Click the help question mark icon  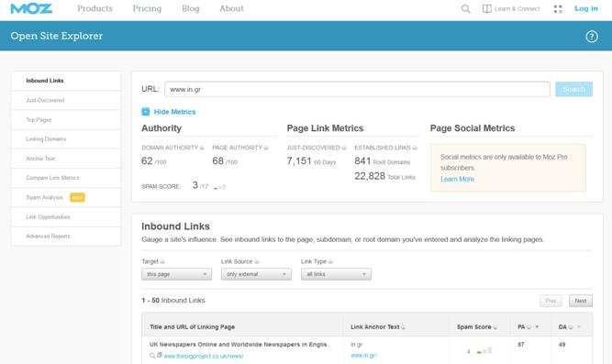coord(591,37)
